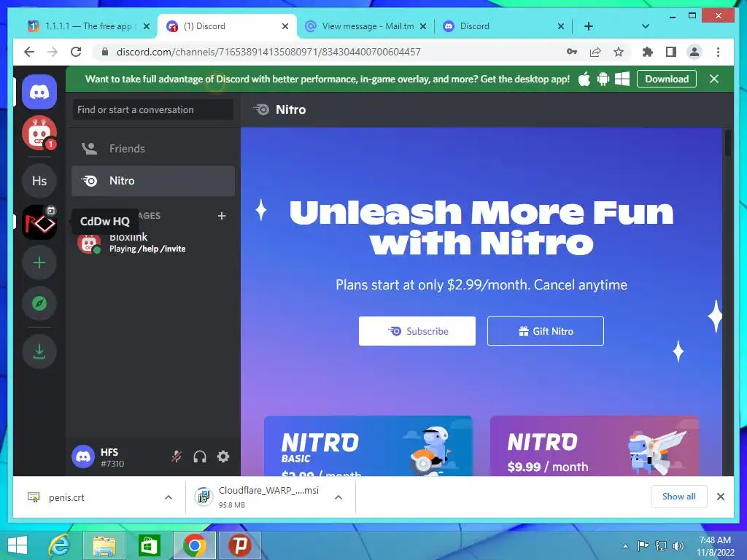The height and width of the screenshot is (560, 747).
Task: Switch to the View message - Mail.tm tab
Action: pos(366,26)
